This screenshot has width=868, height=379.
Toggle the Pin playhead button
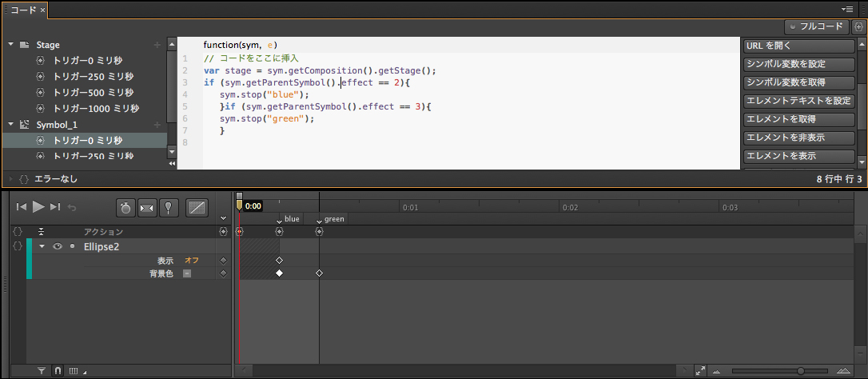169,208
